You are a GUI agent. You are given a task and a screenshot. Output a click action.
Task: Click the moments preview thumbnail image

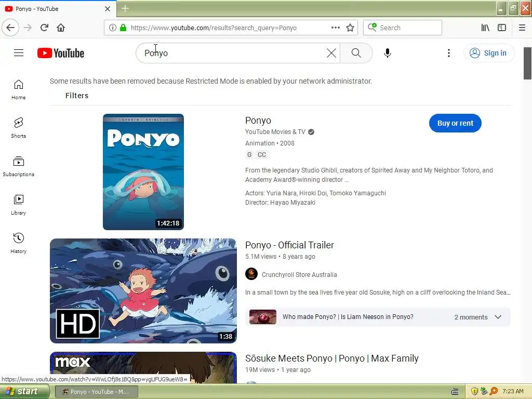click(x=262, y=317)
